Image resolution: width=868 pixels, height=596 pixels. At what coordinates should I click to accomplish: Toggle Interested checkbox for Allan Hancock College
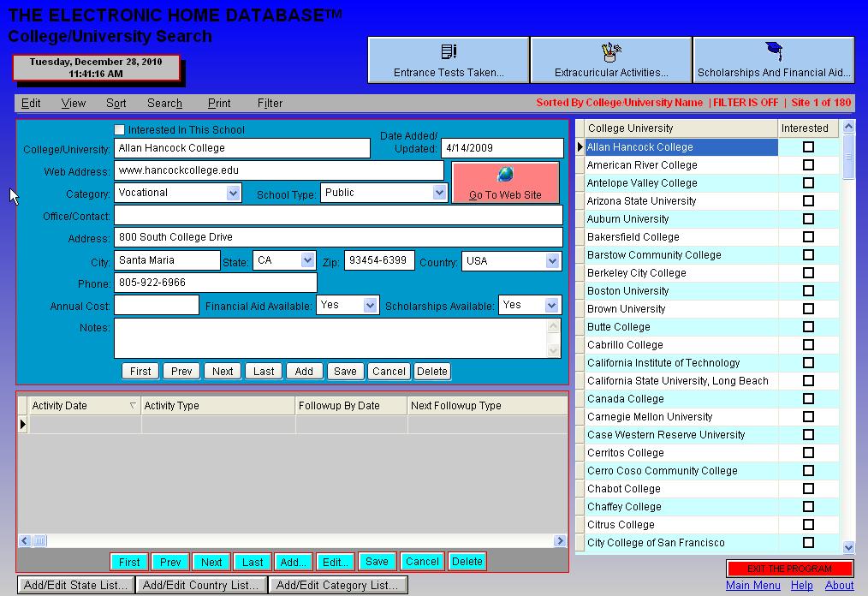808,146
